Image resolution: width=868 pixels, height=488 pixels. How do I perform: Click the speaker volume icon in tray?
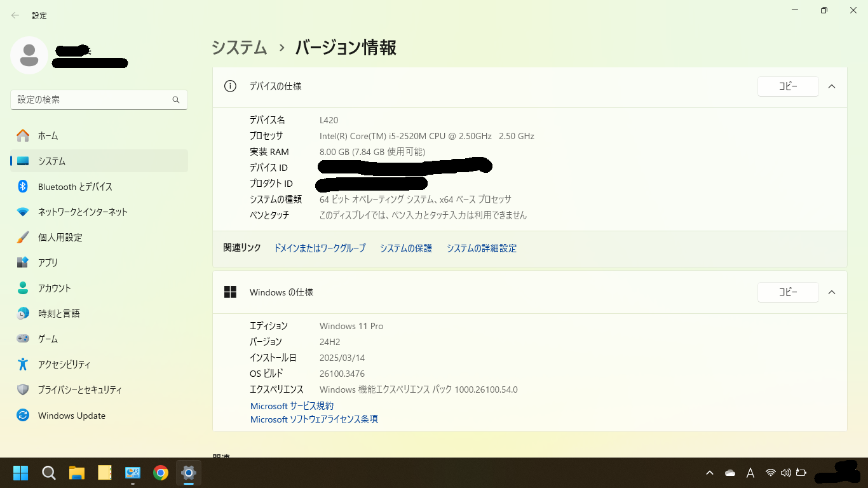point(786,473)
